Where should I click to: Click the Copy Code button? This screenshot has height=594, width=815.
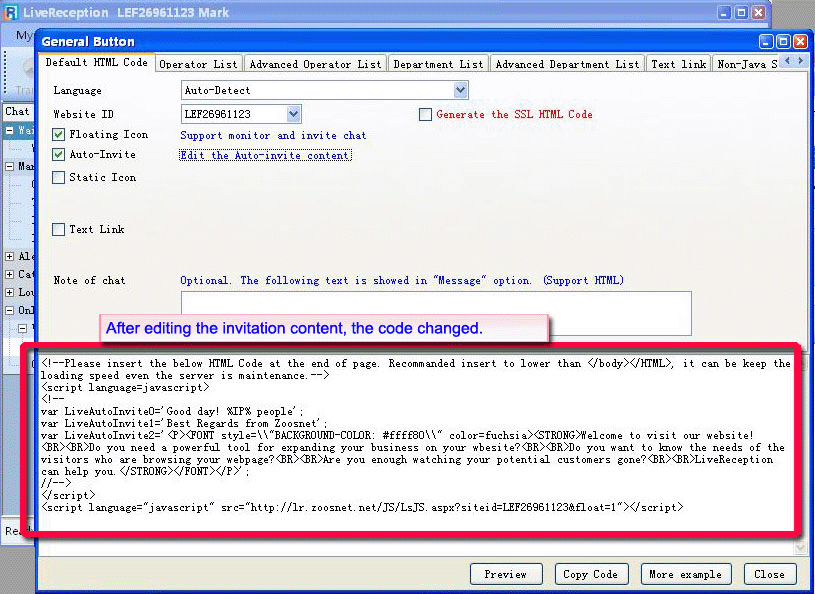point(591,574)
